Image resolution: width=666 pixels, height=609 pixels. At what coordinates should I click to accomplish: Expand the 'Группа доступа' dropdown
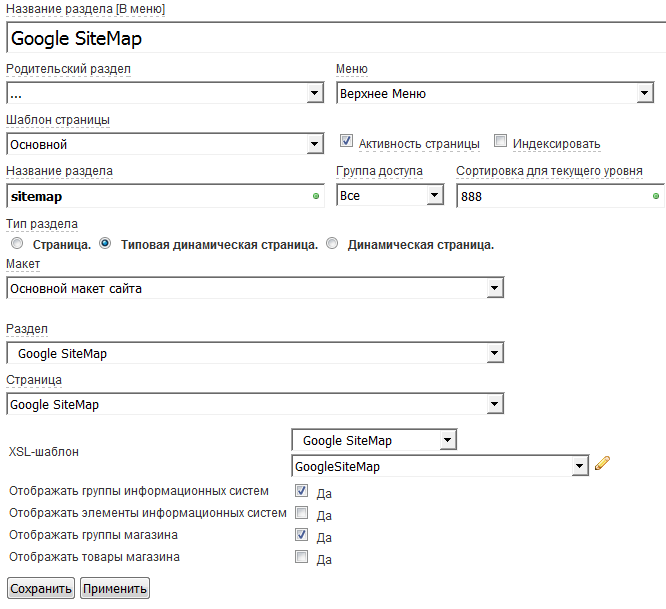(x=390, y=196)
